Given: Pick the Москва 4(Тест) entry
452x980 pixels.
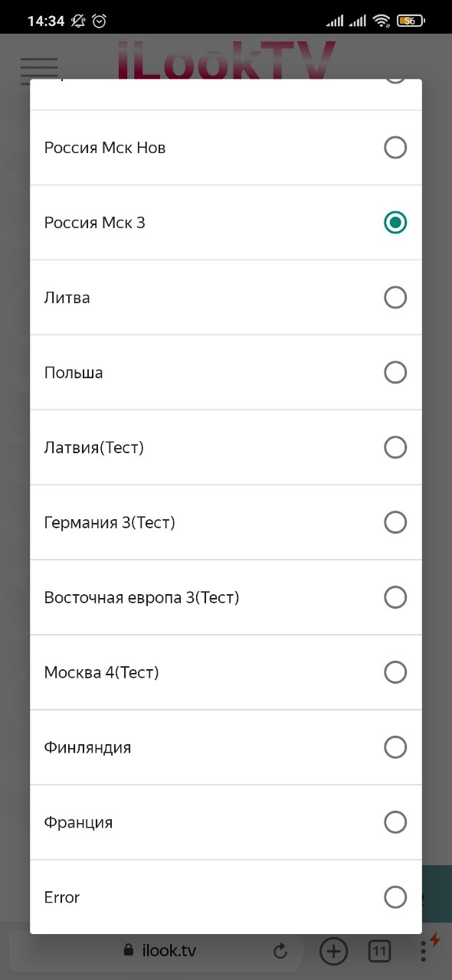Looking at the screenshot, I should click(226, 673).
